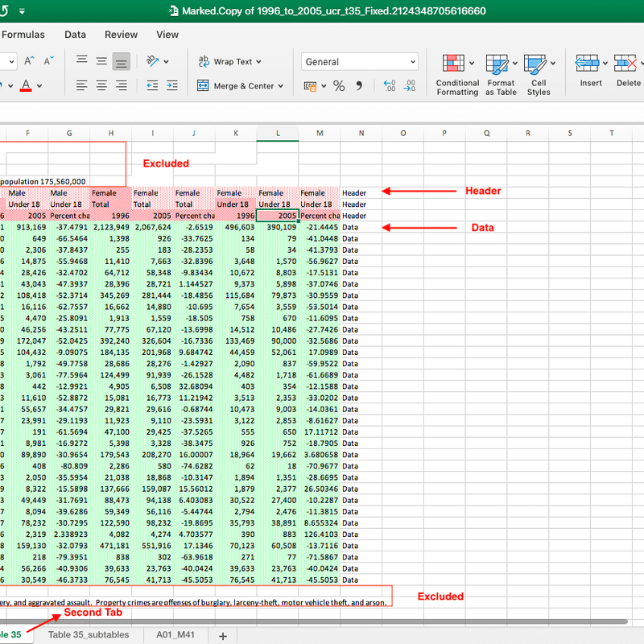
Task: Apply comma number style
Action: point(360,85)
